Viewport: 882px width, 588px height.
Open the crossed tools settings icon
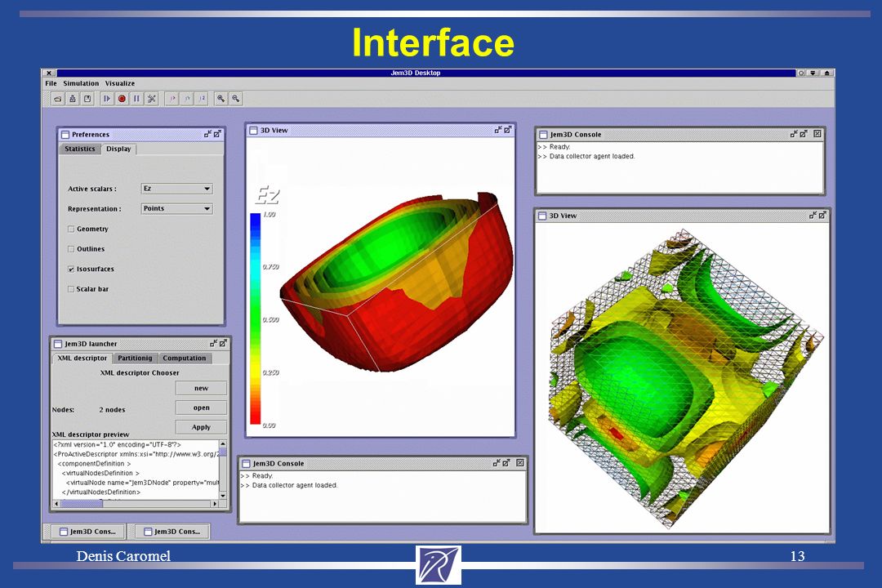click(x=151, y=99)
